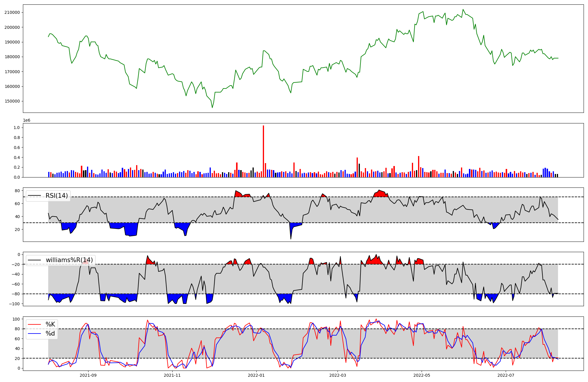Click the 100 tick on the stochastic axis
This screenshot has height=382, width=588.
(16, 319)
